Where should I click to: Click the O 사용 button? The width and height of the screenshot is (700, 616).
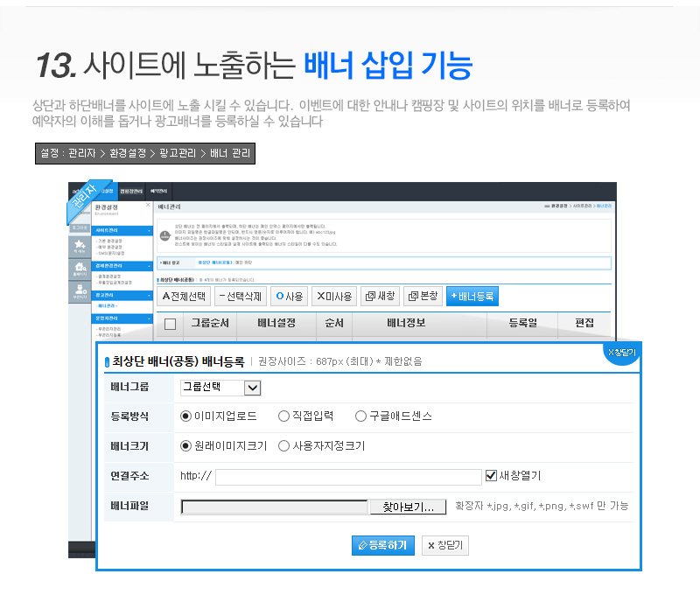tap(290, 297)
